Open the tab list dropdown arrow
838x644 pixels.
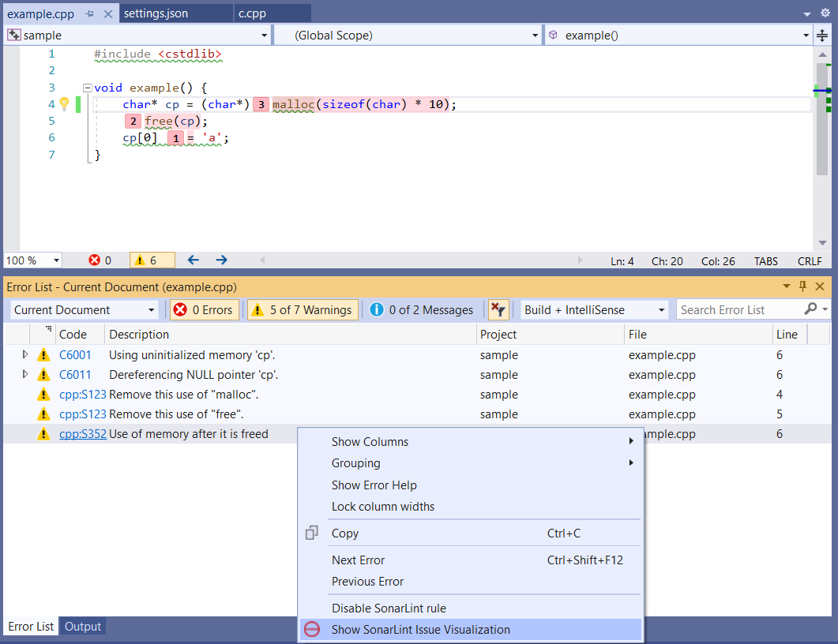click(807, 14)
